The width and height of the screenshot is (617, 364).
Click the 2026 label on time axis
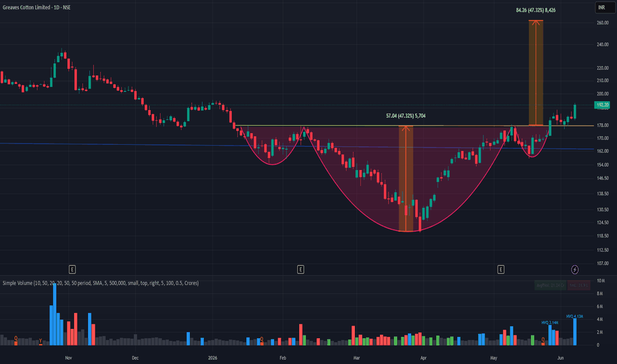213,357
